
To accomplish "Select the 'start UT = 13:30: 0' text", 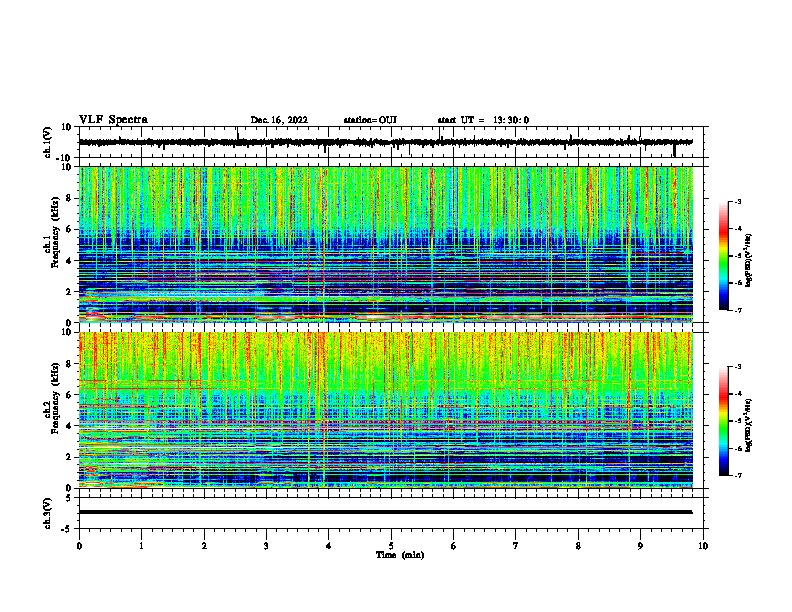I will point(483,120).
